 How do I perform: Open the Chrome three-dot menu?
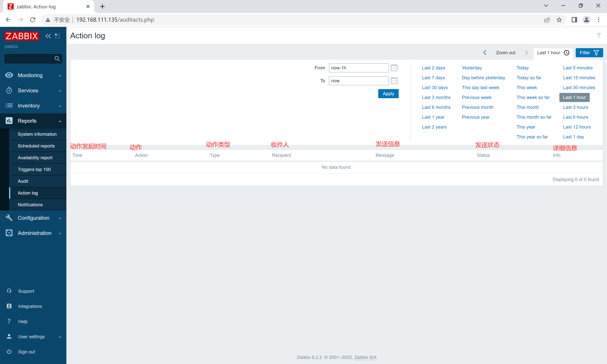click(x=599, y=20)
